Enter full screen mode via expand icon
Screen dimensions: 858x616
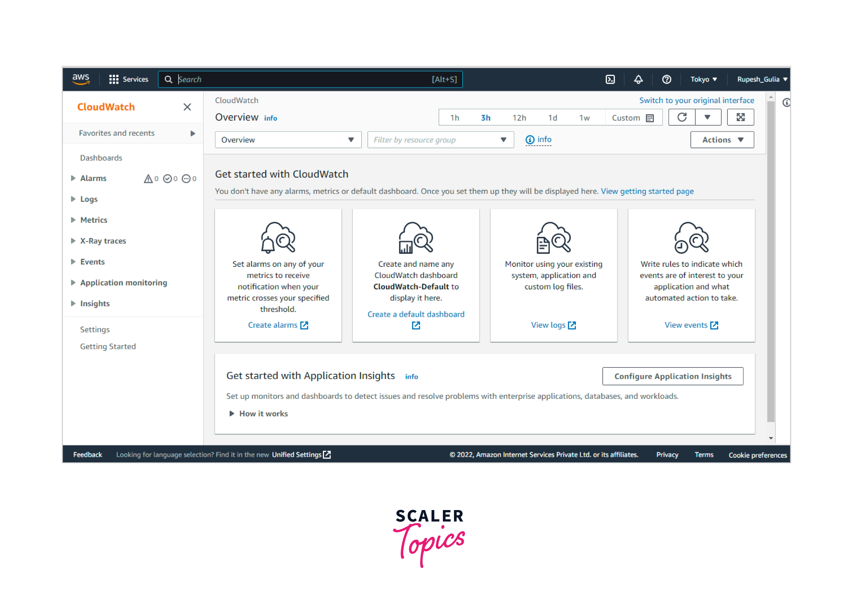coord(740,117)
